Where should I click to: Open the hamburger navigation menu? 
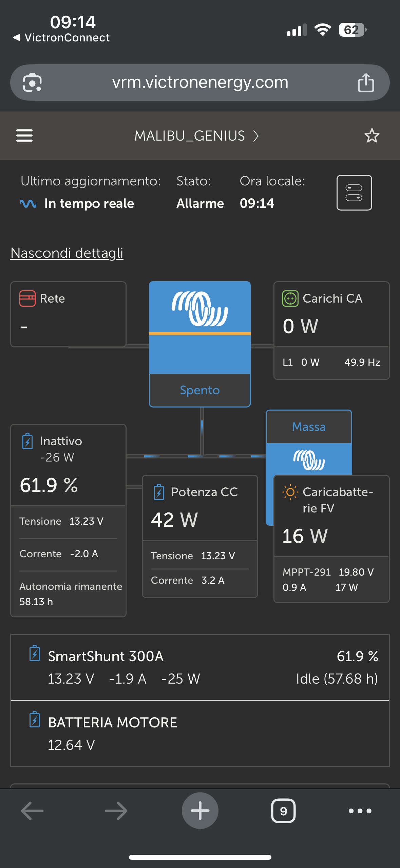(x=24, y=135)
